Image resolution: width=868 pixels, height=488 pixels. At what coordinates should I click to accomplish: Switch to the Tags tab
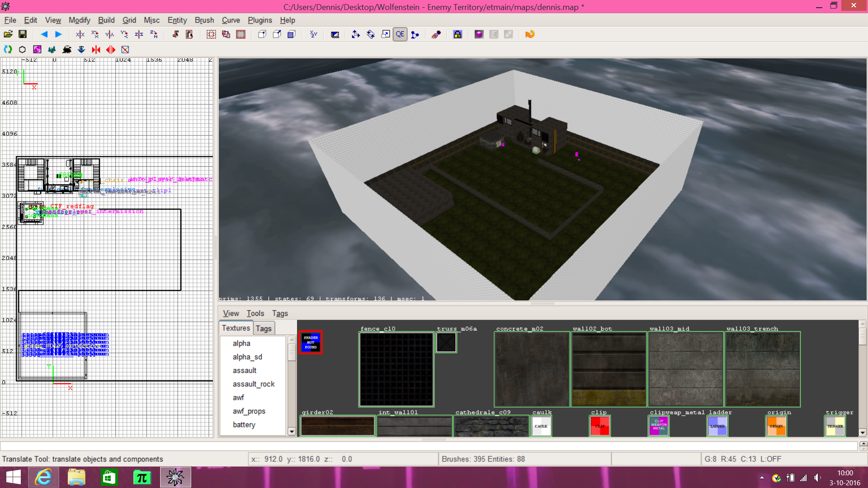(264, 328)
